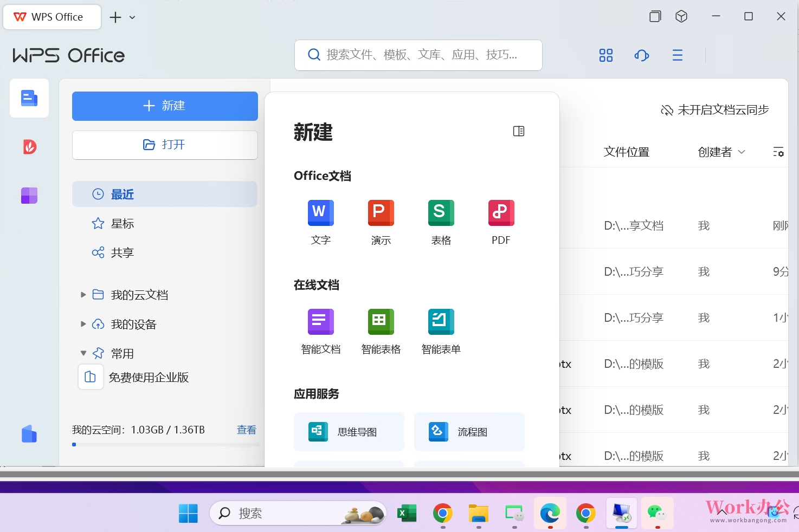
Task: Create a new PDF file
Action: point(501,223)
